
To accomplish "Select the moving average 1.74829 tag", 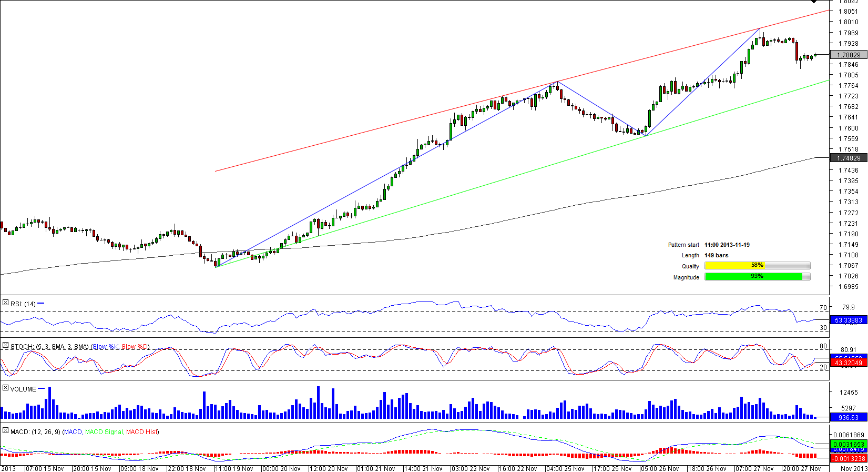I will click(848, 158).
